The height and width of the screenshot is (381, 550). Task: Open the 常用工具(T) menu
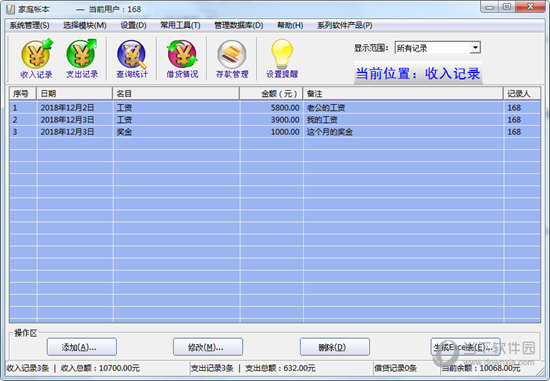180,25
